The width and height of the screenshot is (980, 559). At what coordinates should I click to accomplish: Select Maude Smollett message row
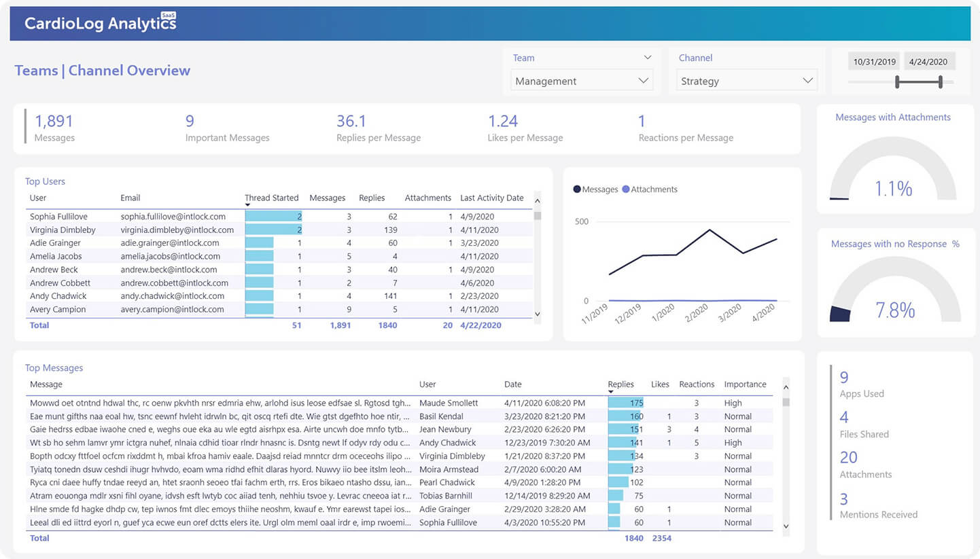coord(400,403)
